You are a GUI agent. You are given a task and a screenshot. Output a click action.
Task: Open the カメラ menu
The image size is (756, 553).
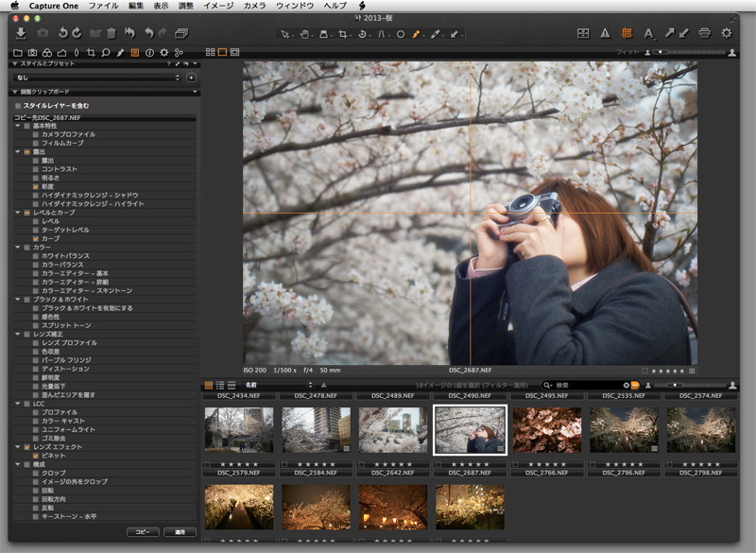coord(254,6)
